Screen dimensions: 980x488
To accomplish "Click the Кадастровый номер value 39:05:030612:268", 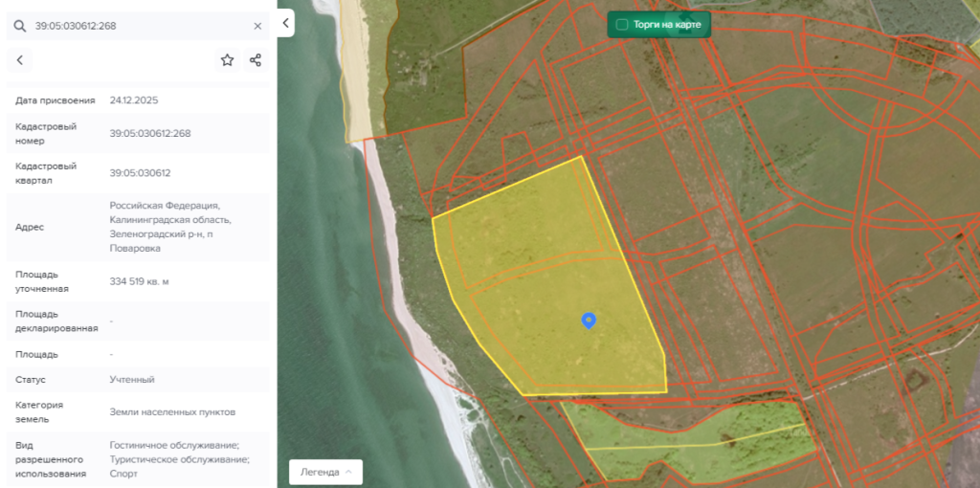I will coord(150,133).
